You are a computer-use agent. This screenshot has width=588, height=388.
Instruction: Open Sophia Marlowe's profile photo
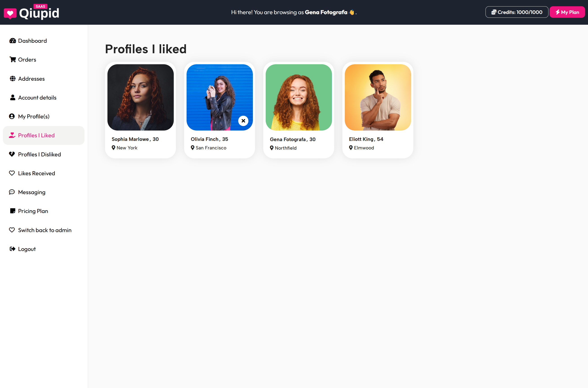coord(140,97)
